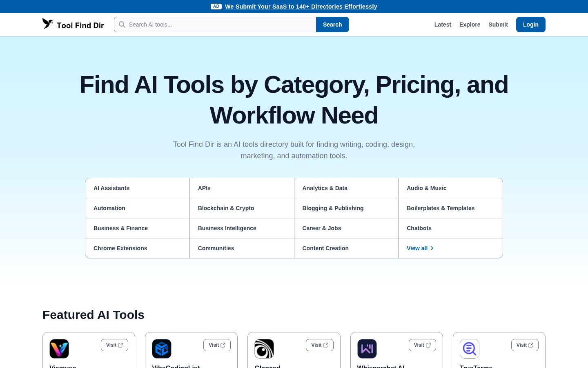Open the Vismuse tool icon
Viewport: 588px width, 368px height.
coord(59,349)
